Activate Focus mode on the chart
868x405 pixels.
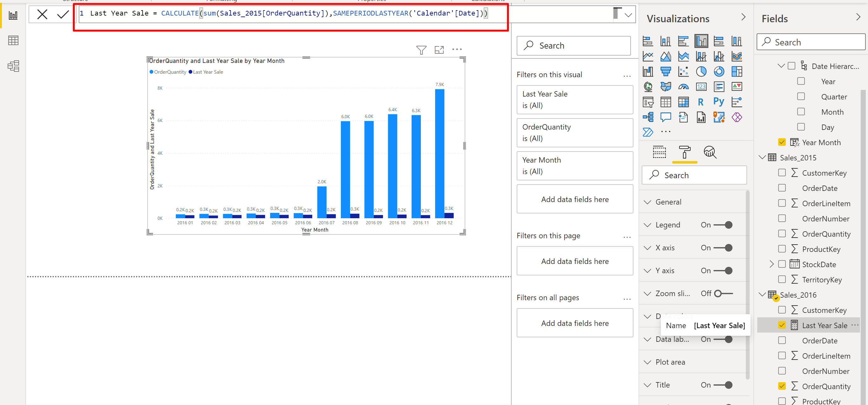coord(439,50)
